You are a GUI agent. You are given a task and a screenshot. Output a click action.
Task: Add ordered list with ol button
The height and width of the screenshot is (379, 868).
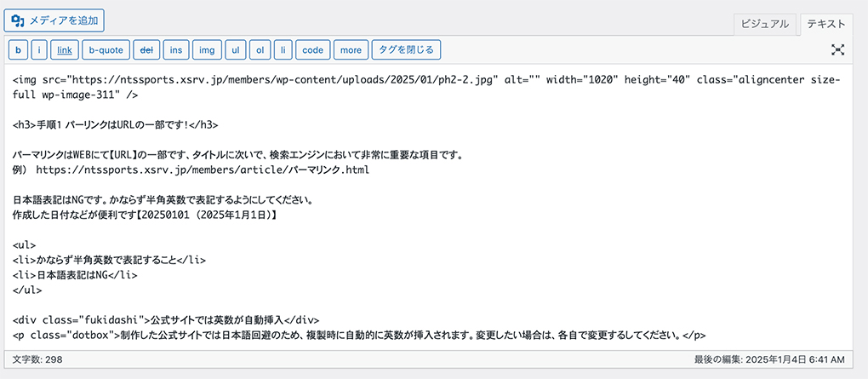point(260,50)
